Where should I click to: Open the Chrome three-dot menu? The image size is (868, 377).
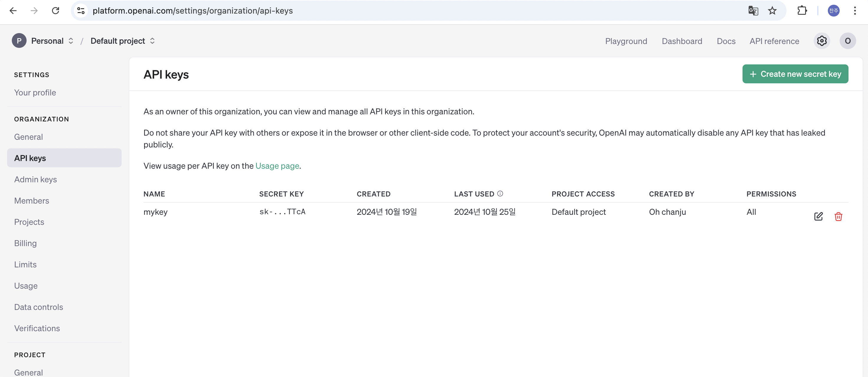pos(854,11)
